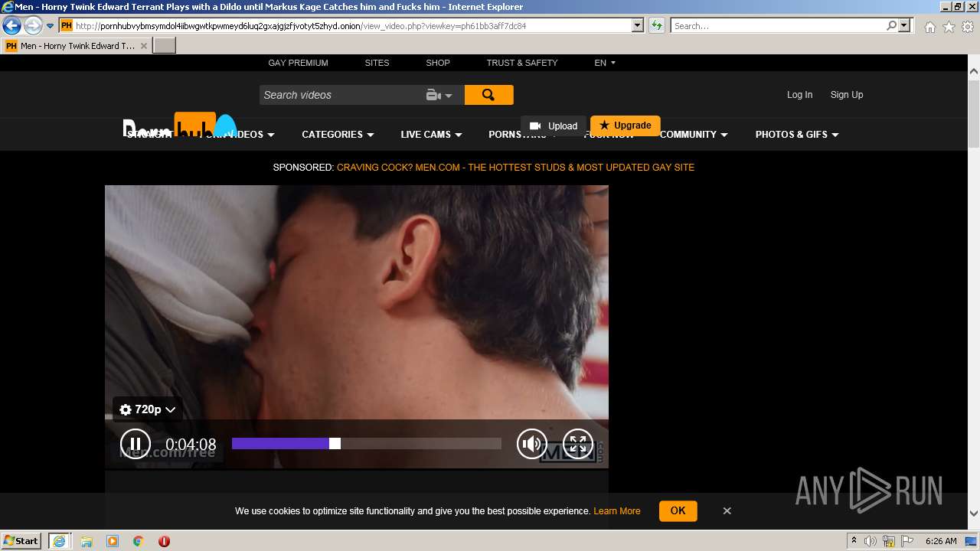Click the scrollbar up arrow
Viewport: 980px width, 551px height.
click(x=974, y=72)
